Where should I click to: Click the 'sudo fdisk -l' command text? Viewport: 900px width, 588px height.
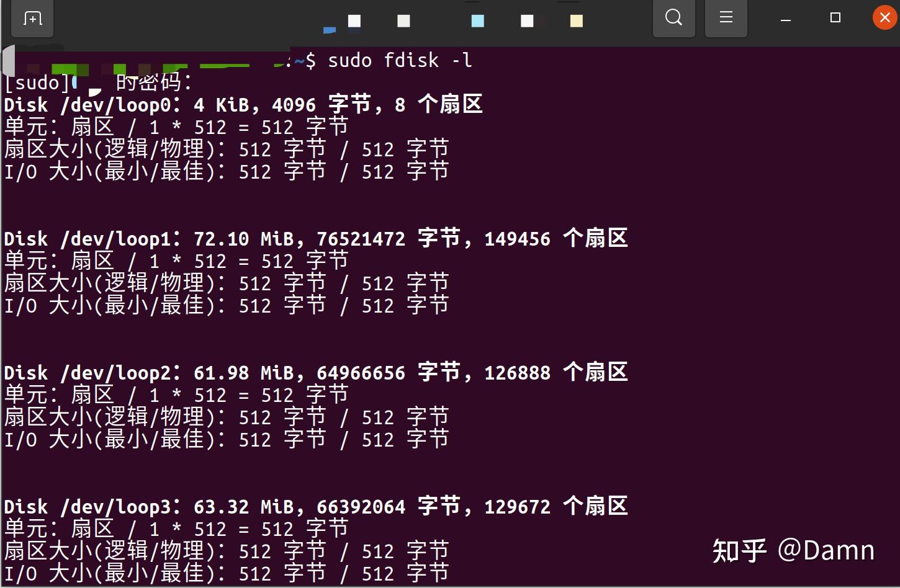400,60
